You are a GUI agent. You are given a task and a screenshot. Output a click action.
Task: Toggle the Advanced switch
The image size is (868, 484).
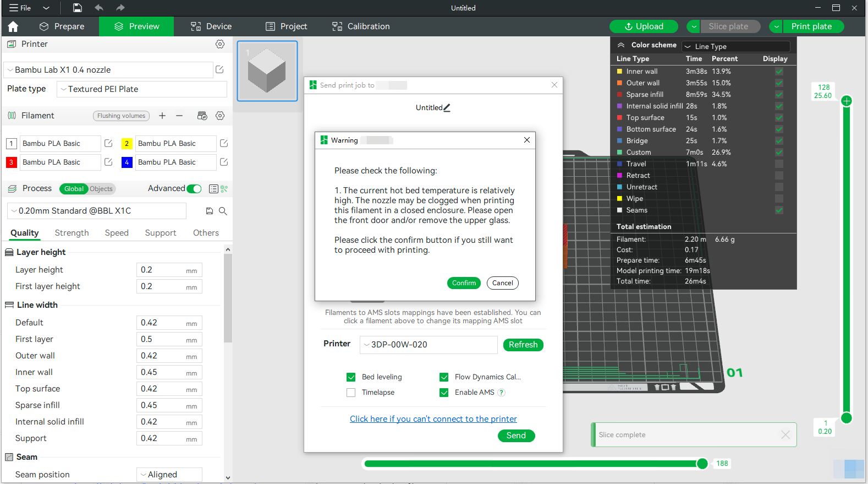coord(194,189)
